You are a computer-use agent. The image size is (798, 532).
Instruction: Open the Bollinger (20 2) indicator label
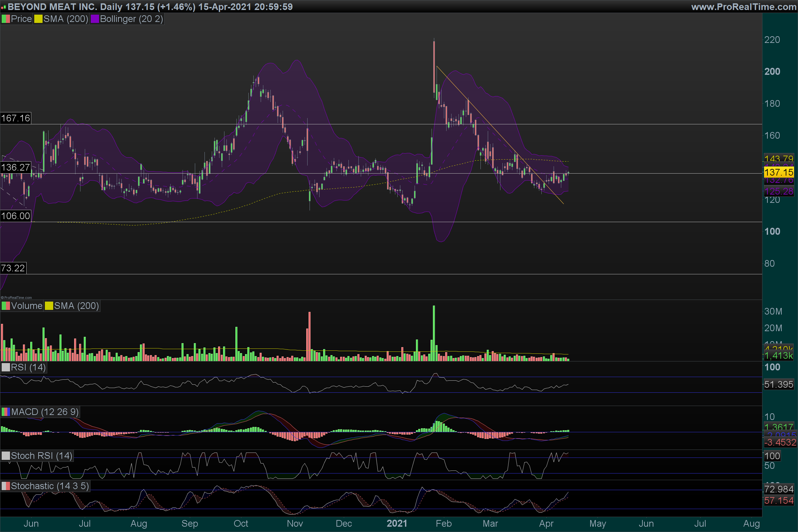(131, 19)
